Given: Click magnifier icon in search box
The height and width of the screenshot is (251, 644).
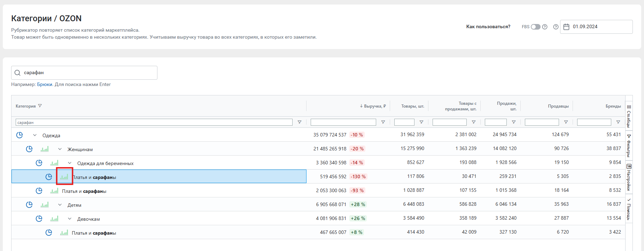Looking at the screenshot, I should pyautogui.click(x=17, y=73).
